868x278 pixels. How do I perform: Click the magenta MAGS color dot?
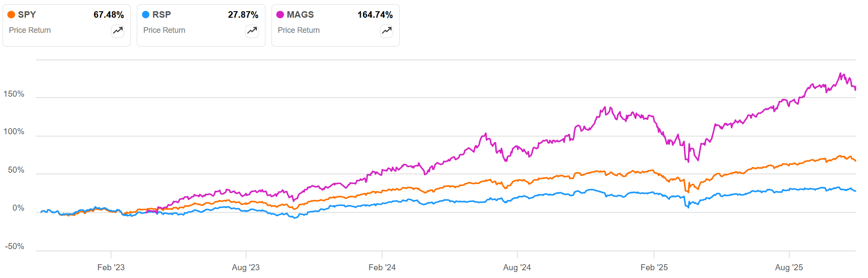pos(280,15)
